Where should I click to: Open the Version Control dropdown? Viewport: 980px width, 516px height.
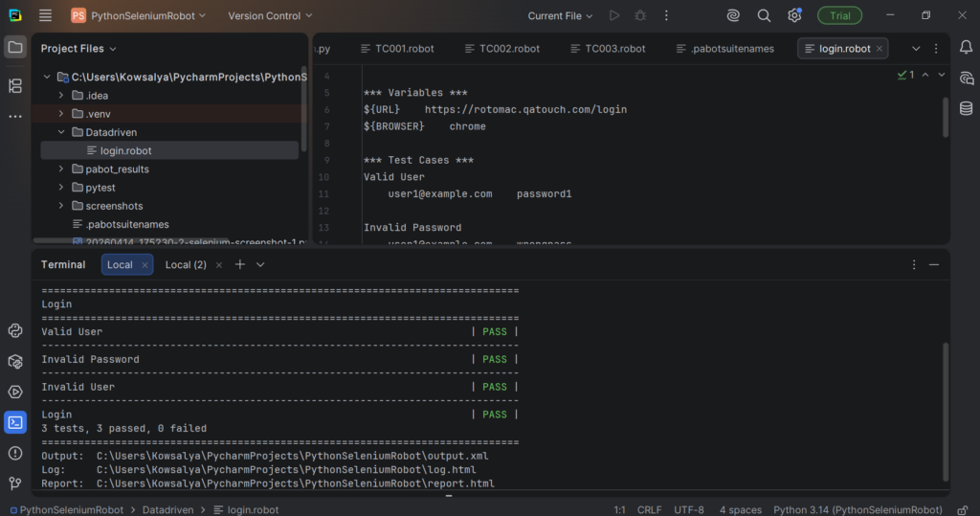[x=270, y=16]
